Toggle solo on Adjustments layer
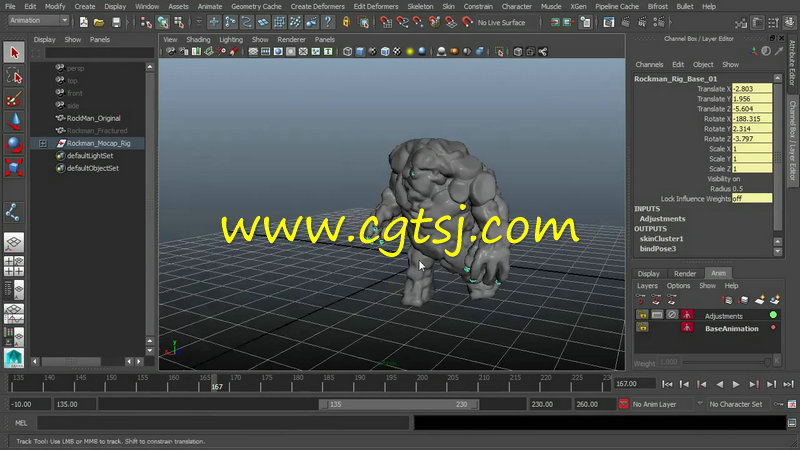This screenshot has height=450, width=800. [x=657, y=315]
